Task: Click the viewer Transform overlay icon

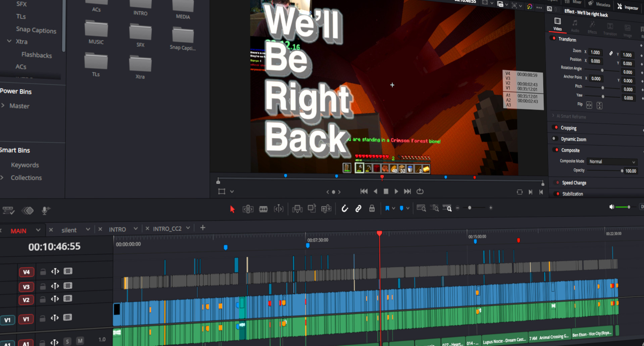Action: (x=221, y=191)
